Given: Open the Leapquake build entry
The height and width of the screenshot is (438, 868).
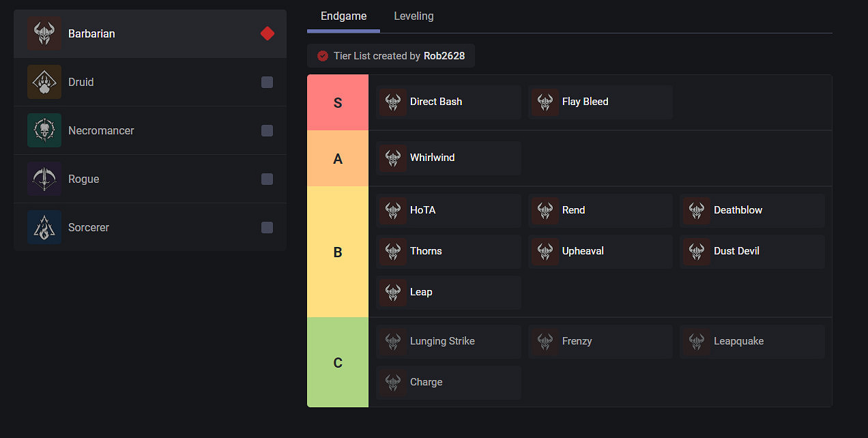Looking at the screenshot, I should [x=752, y=342].
